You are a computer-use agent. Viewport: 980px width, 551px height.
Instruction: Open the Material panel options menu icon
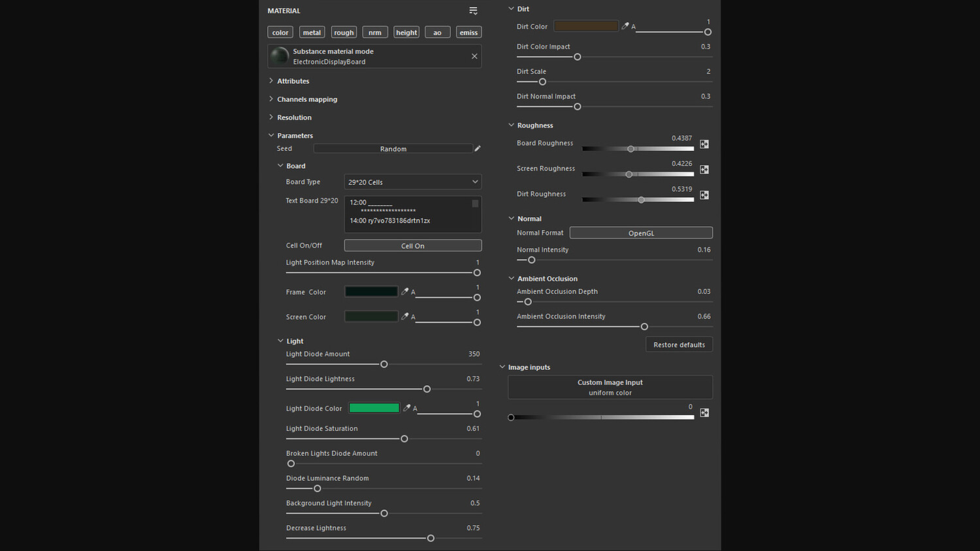(x=473, y=10)
